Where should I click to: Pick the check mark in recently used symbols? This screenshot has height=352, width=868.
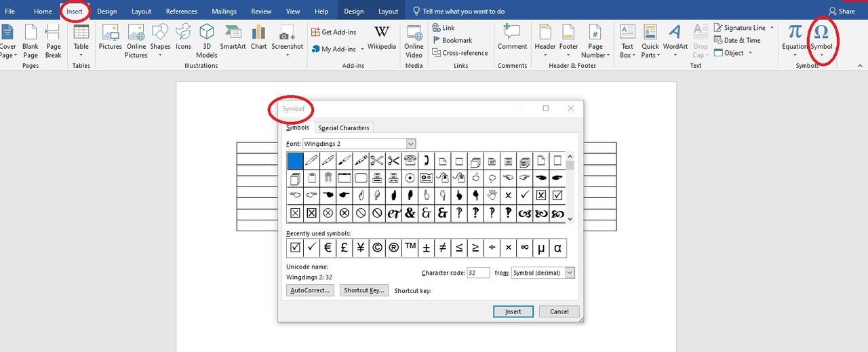311,248
